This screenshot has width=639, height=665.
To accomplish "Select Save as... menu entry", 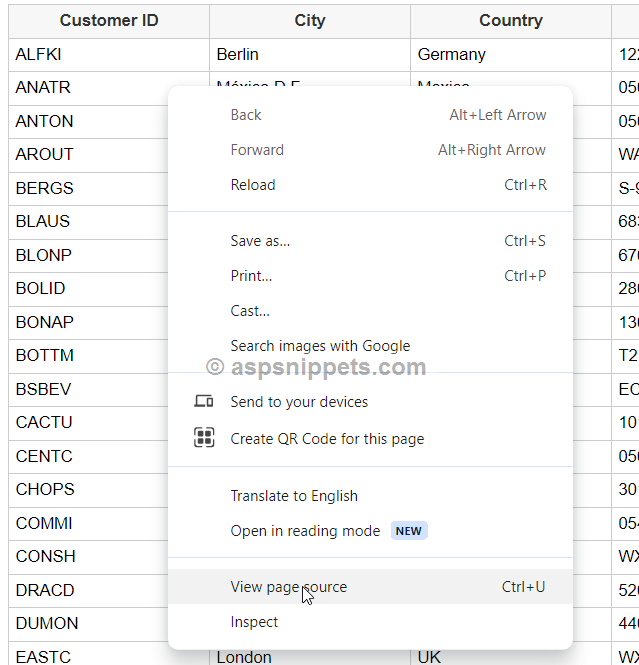I will [260, 241].
